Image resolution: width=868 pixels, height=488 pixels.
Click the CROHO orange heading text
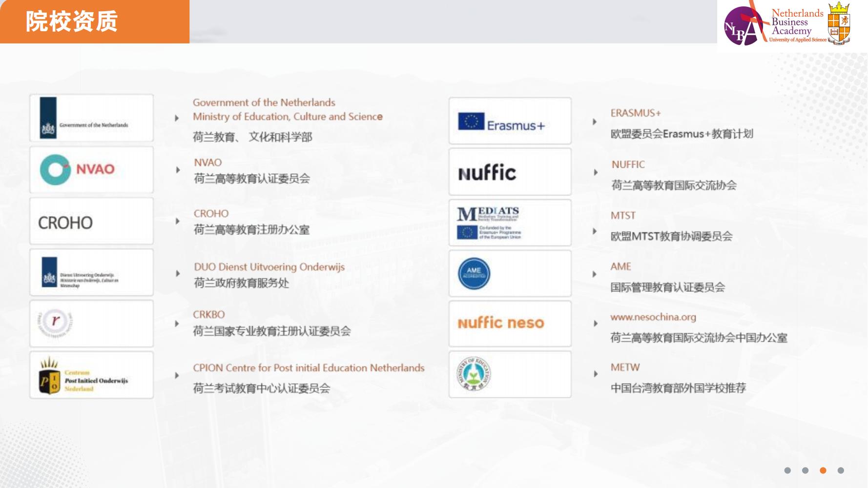pos(211,214)
